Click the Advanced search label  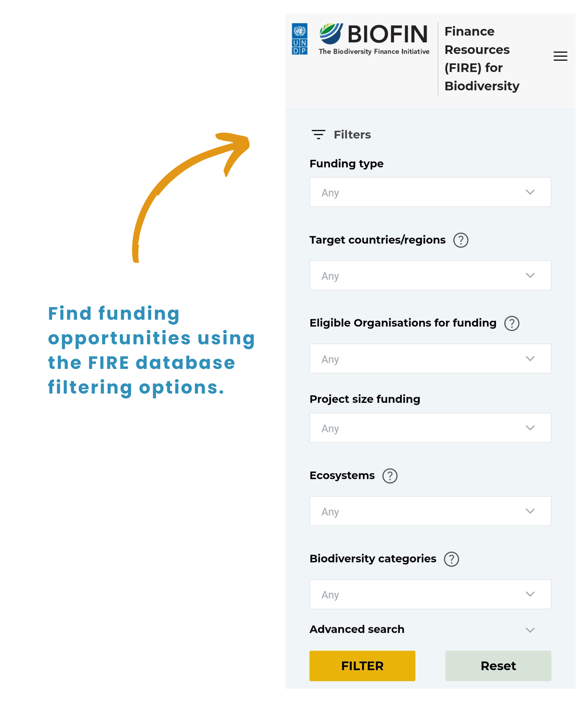pyautogui.click(x=357, y=629)
